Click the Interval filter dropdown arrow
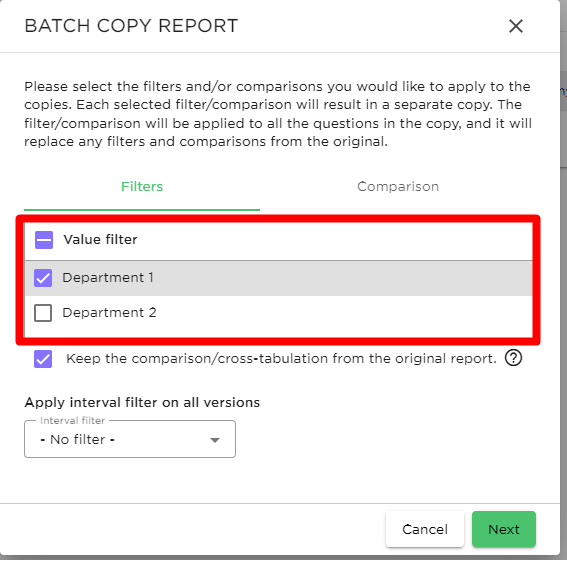567x561 pixels. point(215,440)
